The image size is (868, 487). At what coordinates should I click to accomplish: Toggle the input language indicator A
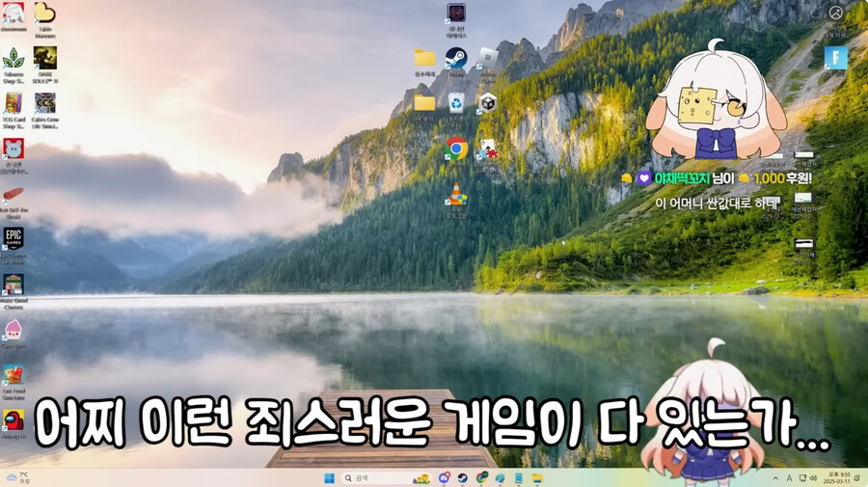[789, 478]
